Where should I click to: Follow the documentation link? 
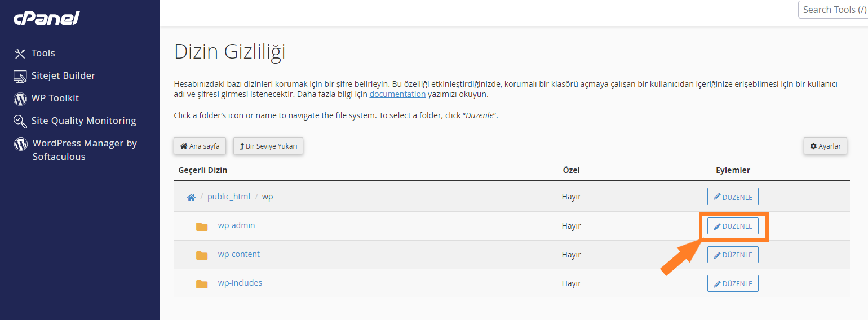pyautogui.click(x=397, y=94)
